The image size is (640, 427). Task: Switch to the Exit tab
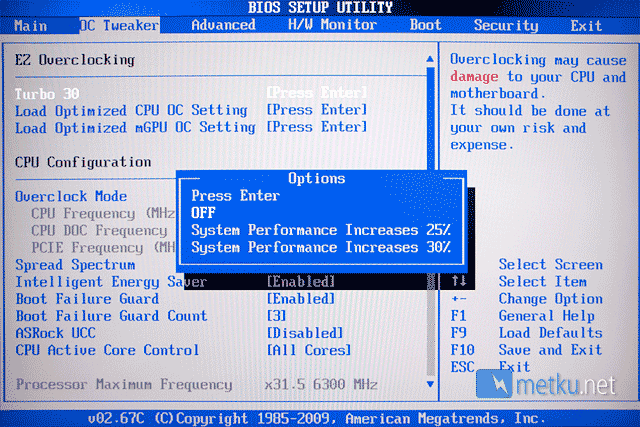coord(586,26)
